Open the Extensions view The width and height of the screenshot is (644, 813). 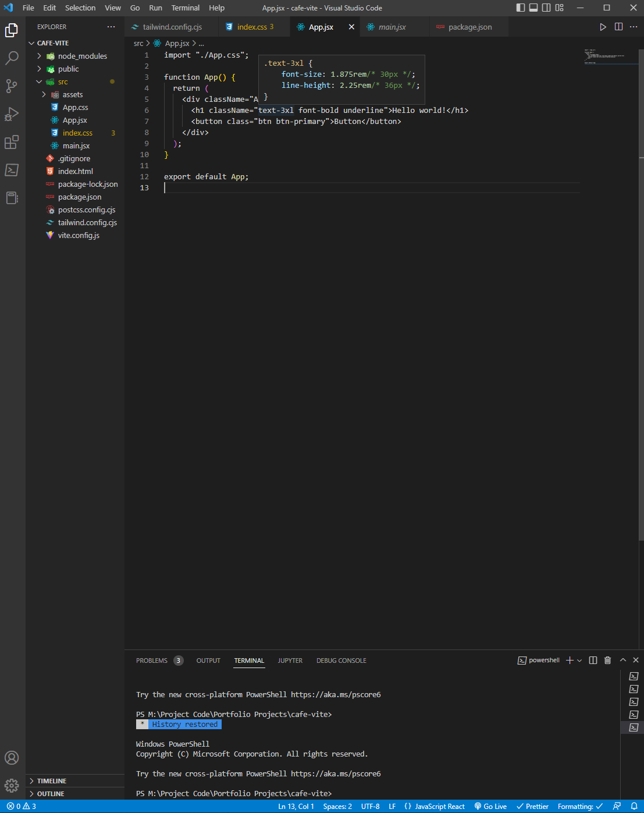(x=12, y=142)
